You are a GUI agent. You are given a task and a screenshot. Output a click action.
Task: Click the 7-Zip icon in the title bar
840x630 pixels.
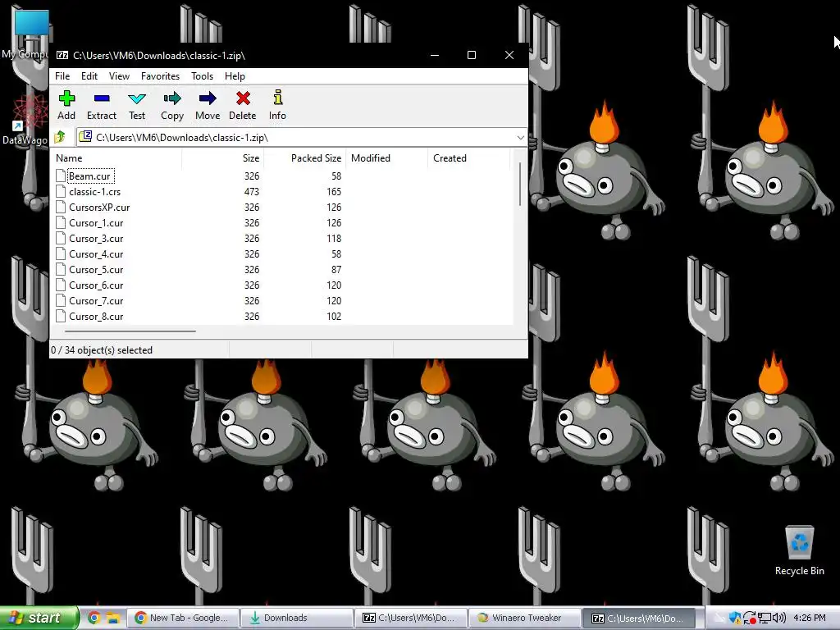coord(62,55)
